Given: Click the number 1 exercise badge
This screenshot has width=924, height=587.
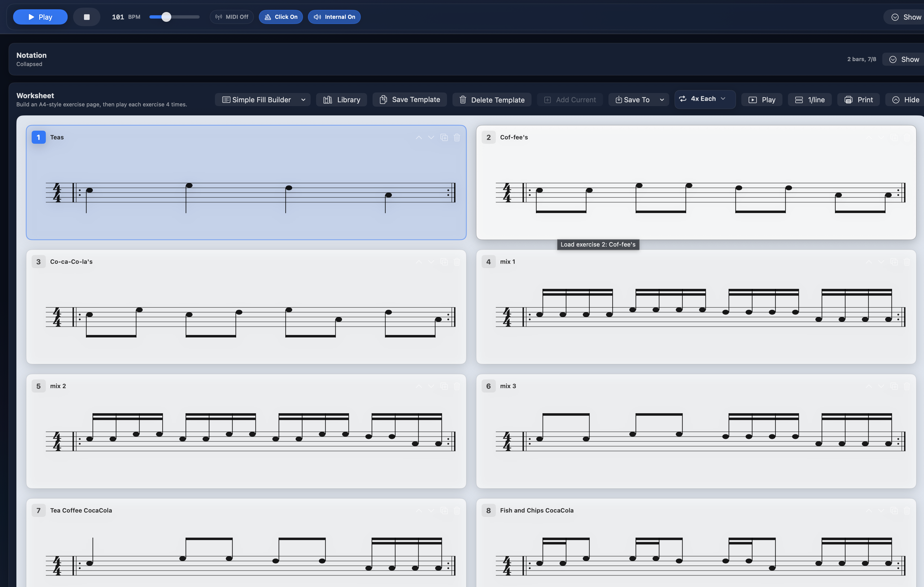Looking at the screenshot, I should tap(38, 137).
